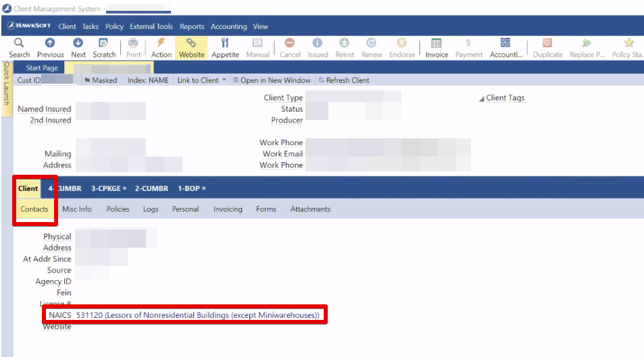Click the Replace Policy icon
Image resolution: width=644 pixels, height=357 pixels.
tap(587, 43)
